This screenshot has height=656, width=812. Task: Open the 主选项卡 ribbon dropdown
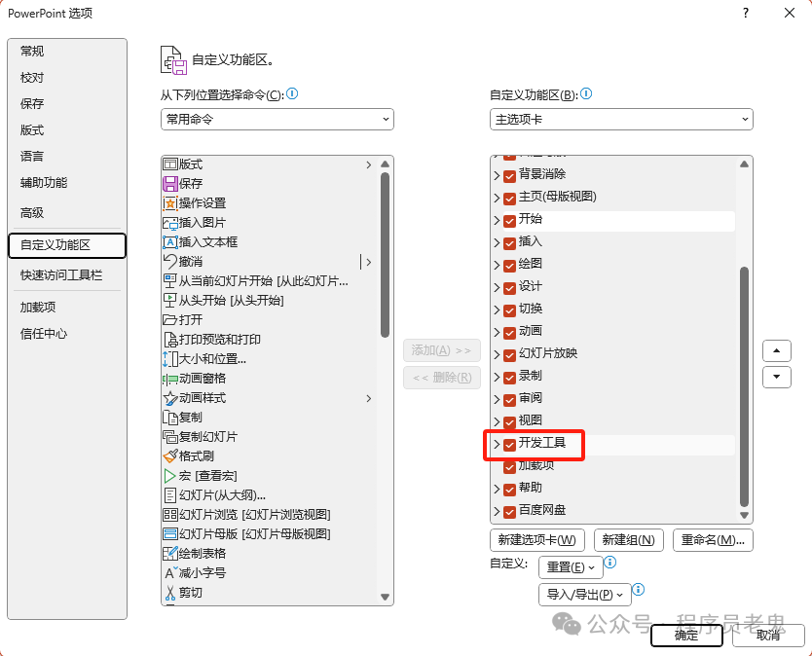click(x=621, y=119)
